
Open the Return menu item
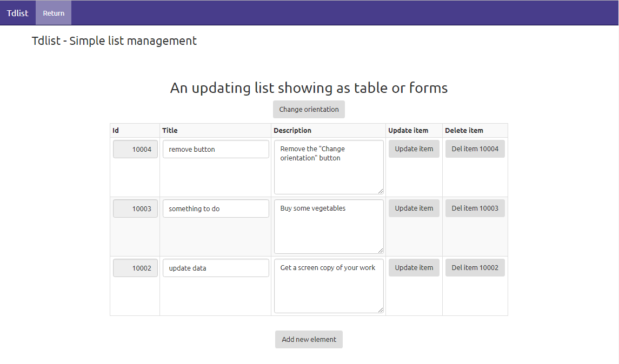(x=54, y=13)
